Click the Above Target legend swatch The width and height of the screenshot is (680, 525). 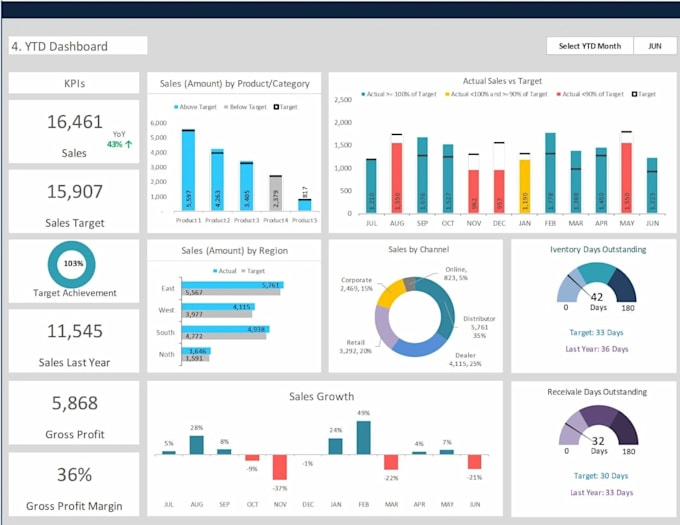click(x=176, y=107)
